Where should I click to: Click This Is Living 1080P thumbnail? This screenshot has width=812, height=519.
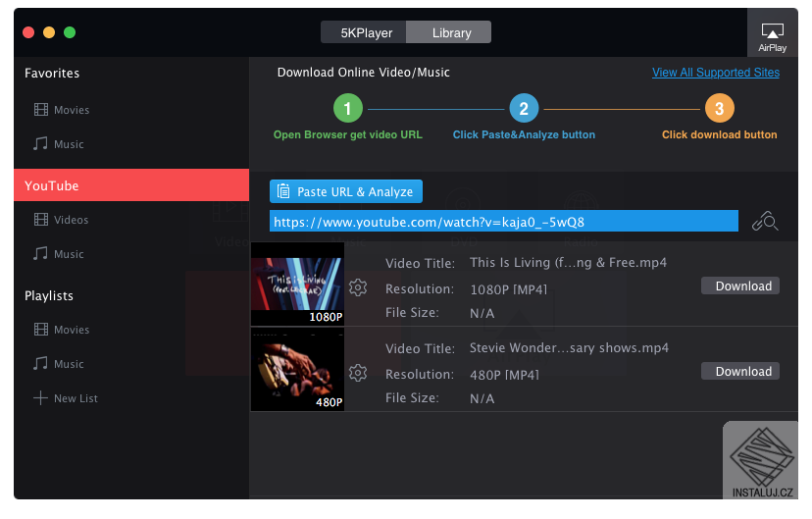tap(298, 284)
